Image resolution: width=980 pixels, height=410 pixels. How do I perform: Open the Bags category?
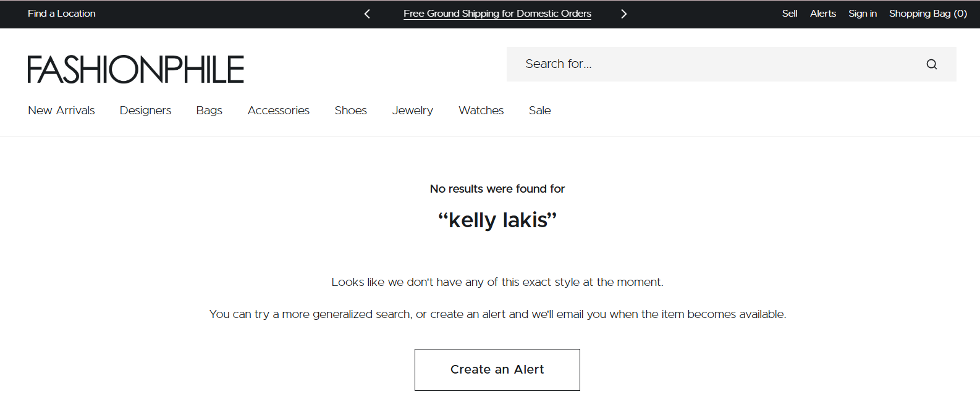coord(208,110)
